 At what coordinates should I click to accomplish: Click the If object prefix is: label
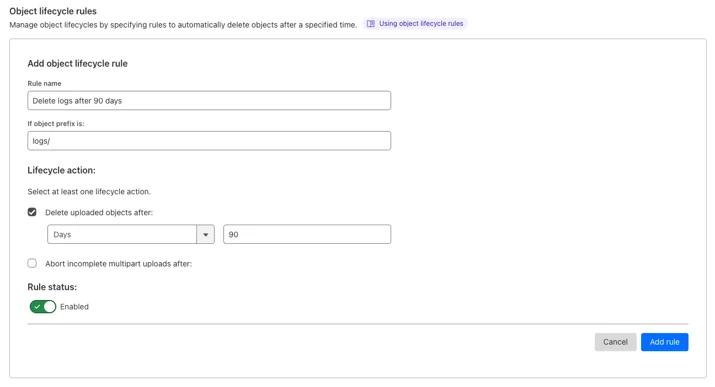tap(56, 124)
